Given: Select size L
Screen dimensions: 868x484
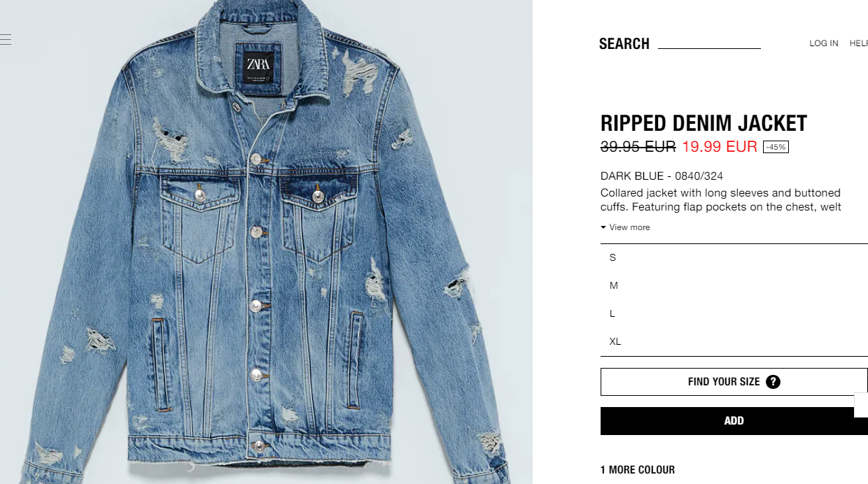Looking at the screenshot, I should (x=734, y=313).
